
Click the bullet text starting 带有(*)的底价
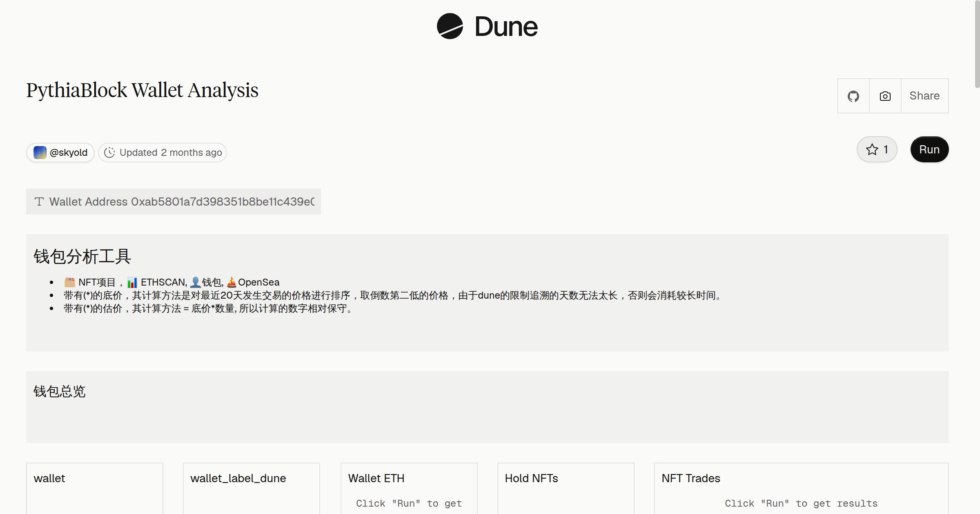[x=394, y=295]
